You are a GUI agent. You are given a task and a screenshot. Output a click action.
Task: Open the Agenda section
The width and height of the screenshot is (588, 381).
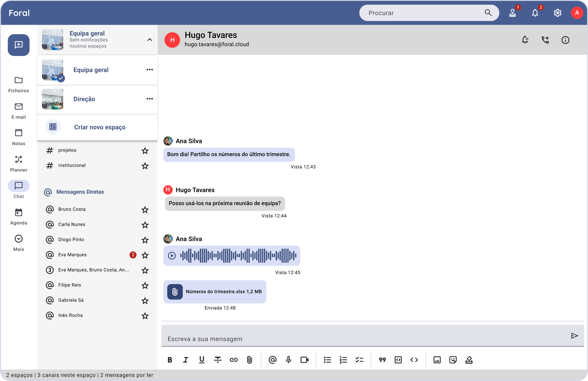tap(19, 217)
